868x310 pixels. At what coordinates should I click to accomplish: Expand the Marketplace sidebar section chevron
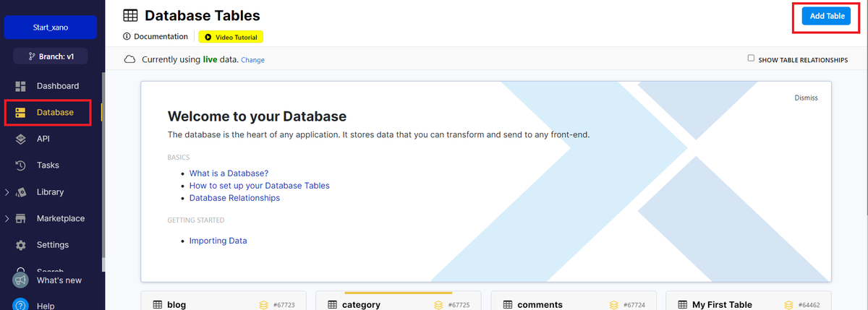click(7, 218)
